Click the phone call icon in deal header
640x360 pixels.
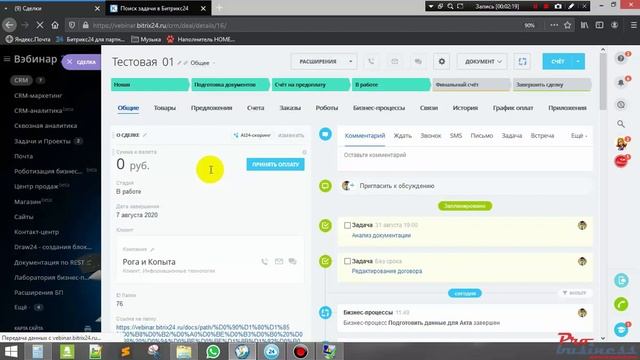pos(371,62)
